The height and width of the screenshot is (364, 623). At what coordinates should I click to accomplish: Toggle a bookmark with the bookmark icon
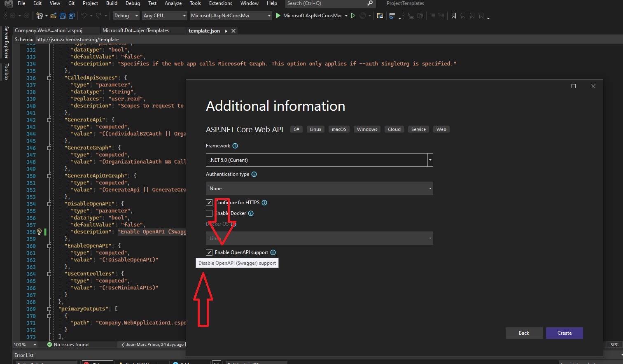(x=453, y=16)
